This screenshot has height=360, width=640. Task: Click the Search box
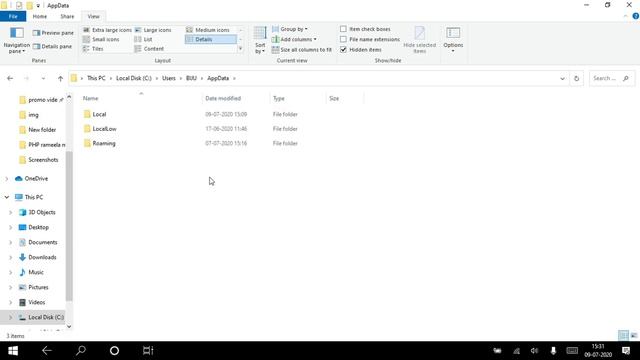click(x=611, y=78)
